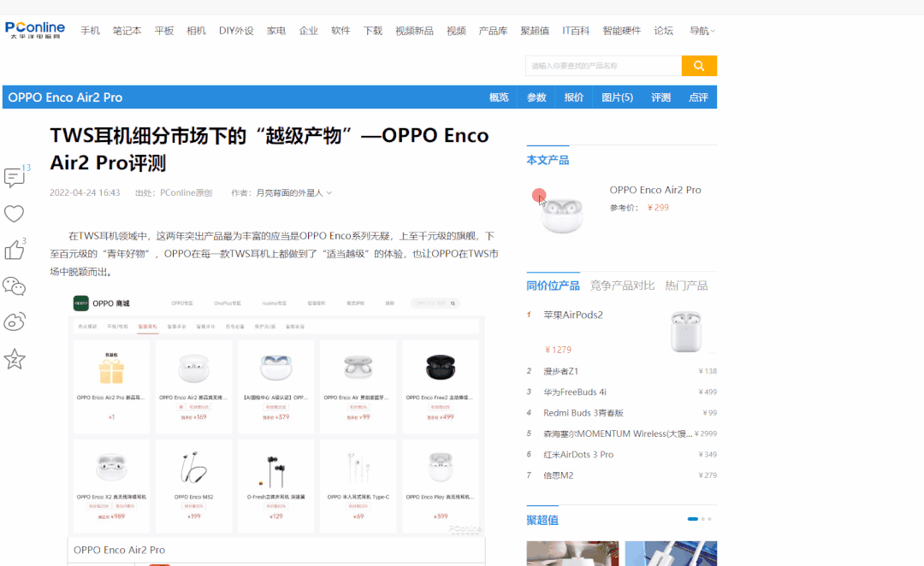
Task: Switch to the 概览 tab
Action: pos(499,97)
